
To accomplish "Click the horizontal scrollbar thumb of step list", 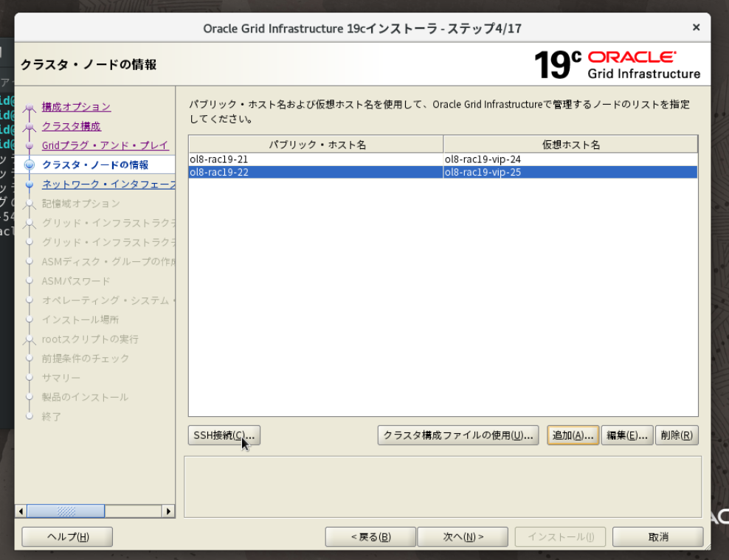I will point(66,511).
